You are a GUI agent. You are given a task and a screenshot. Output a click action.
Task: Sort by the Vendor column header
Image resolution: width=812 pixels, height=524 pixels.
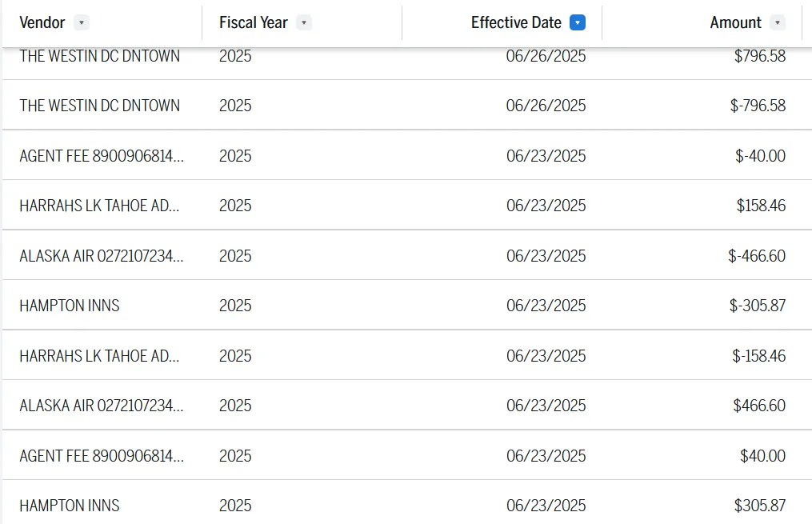click(42, 22)
